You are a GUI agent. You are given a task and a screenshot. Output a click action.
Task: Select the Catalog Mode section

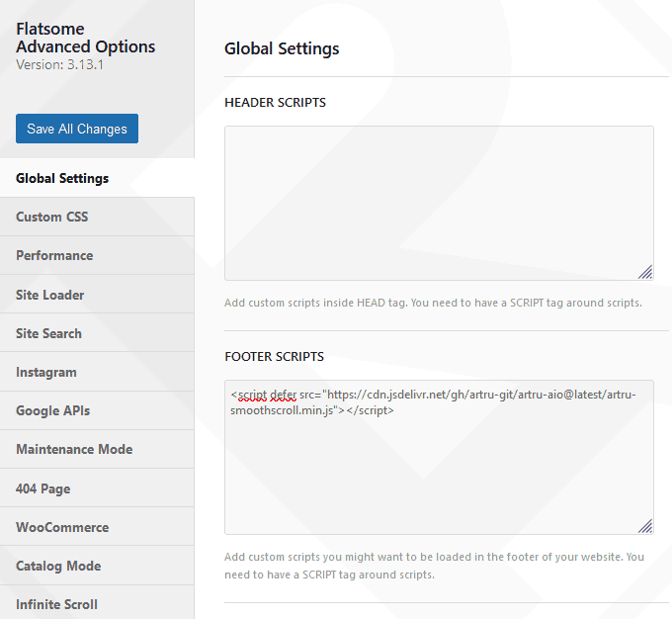[97, 566]
